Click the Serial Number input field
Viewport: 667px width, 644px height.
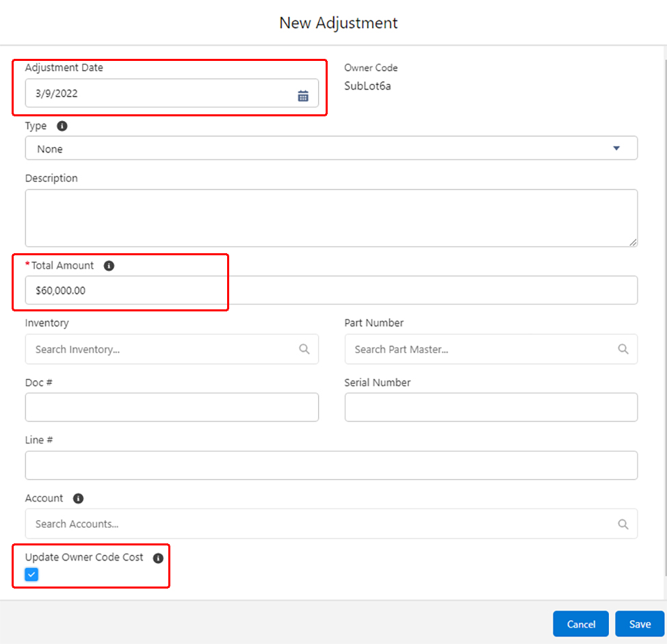click(491, 407)
